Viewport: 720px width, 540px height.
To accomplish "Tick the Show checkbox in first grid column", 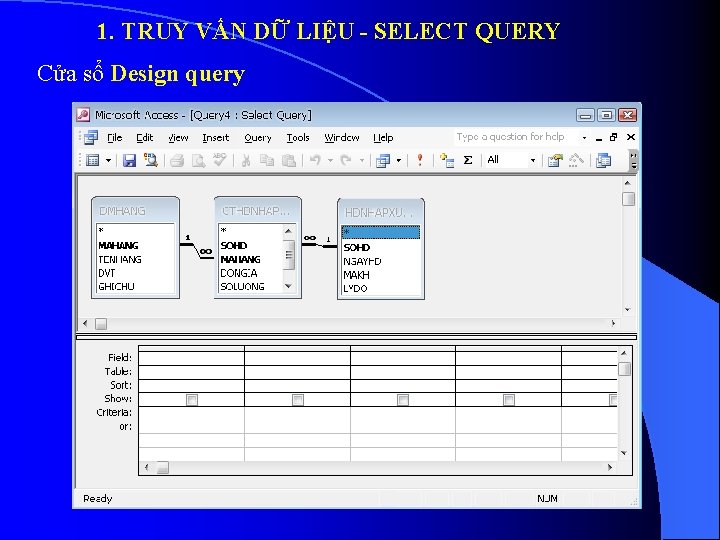I will (x=192, y=400).
